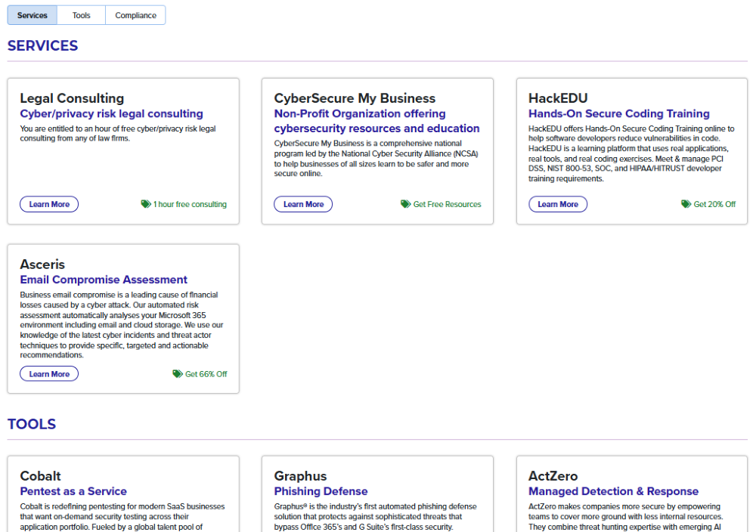The height and width of the screenshot is (532, 756).
Task: Click the 'Get 20% Off' offer text
Action: (x=714, y=204)
